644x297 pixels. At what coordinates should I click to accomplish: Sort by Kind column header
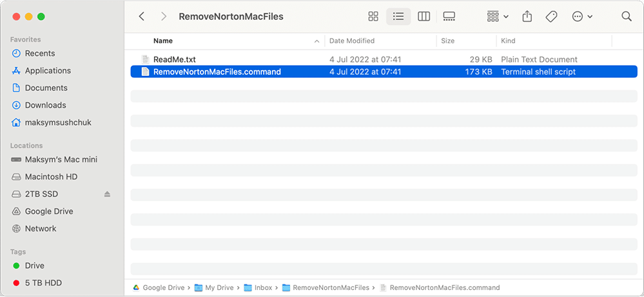pos(508,41)
